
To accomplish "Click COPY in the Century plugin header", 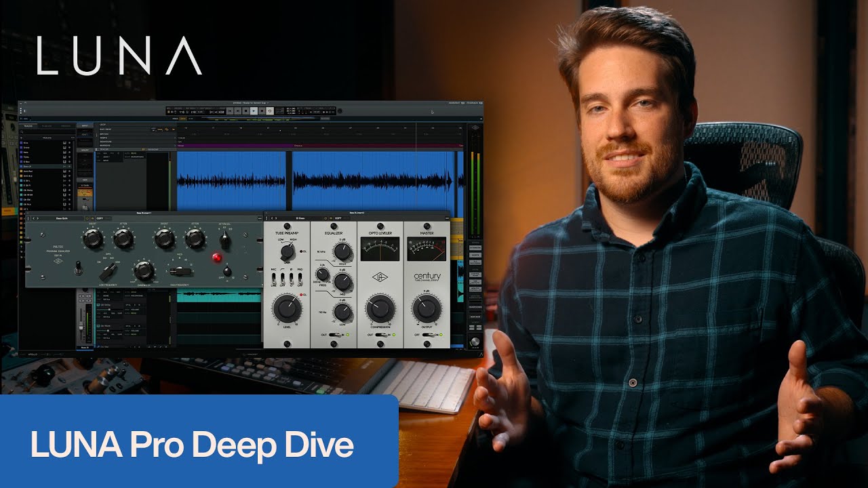I will (x=338, y=218).
